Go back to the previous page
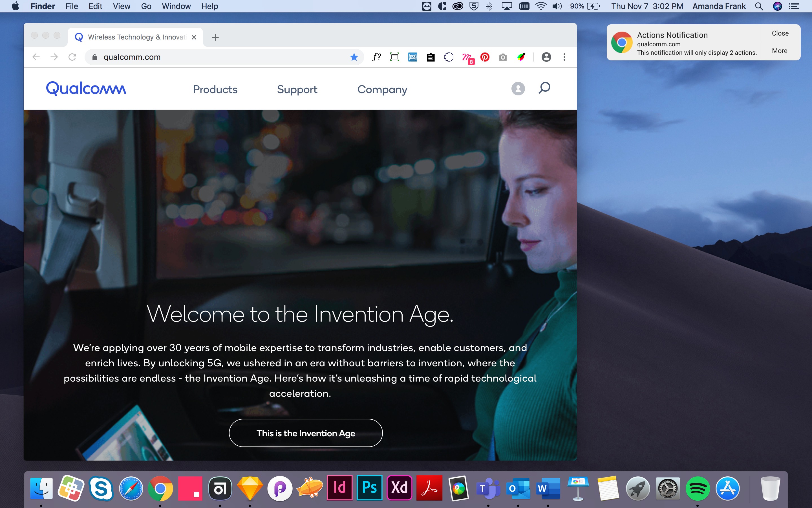 [36, 57]
